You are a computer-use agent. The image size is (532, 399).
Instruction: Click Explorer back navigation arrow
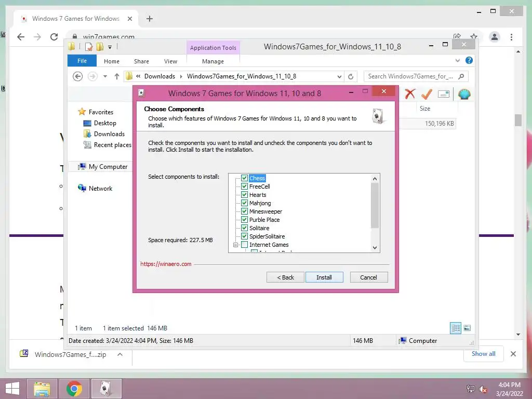tap(78, 76)
